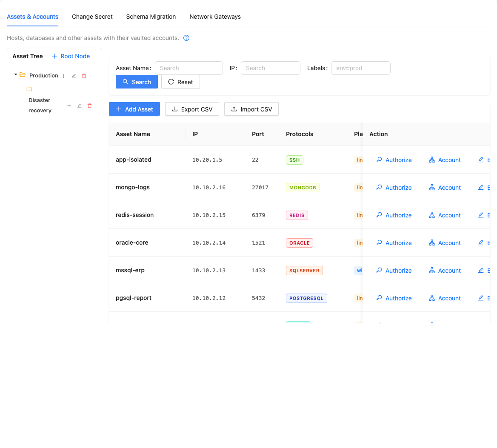497x448 pixels.
Task: Authorize the mongo-logs asset
Action: pyautogui.click(x=394, y=188)
